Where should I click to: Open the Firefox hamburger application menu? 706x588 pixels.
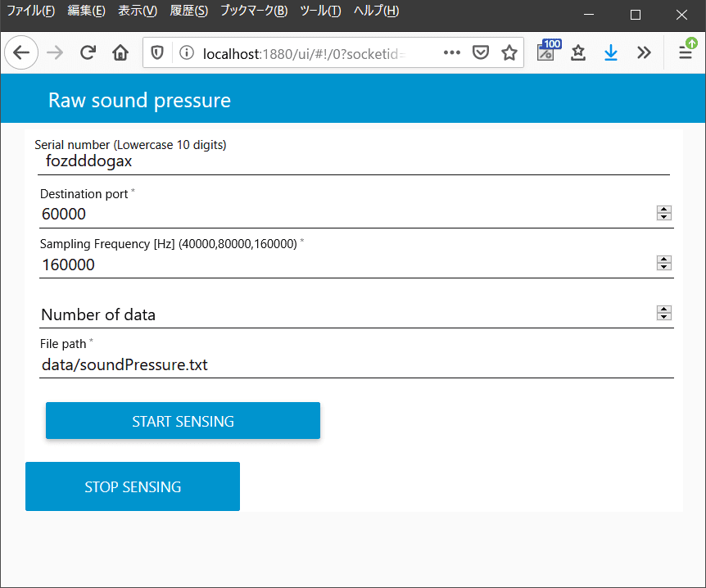click(x=686, y=53)
